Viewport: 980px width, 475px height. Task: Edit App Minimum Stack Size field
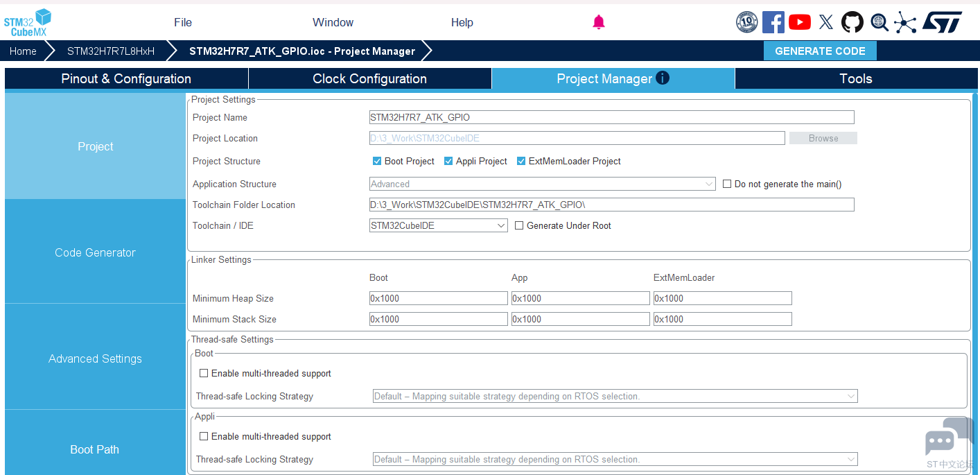[x=581, y=319]
